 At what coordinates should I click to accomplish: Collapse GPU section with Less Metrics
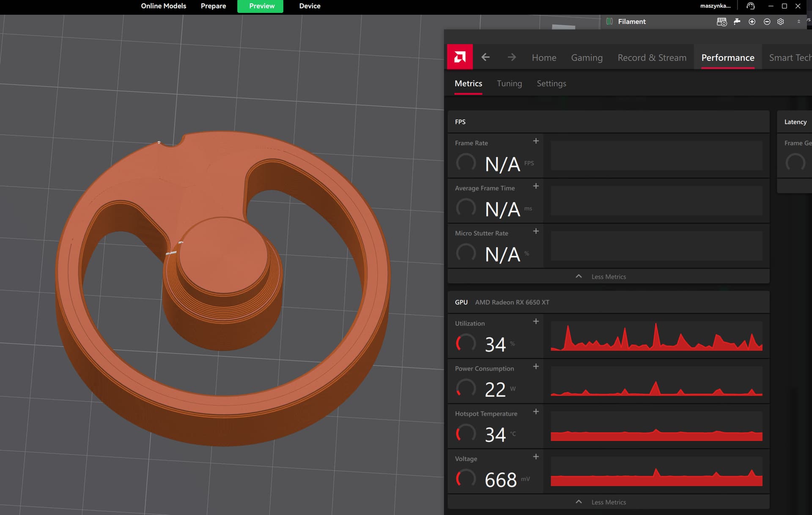(x=608, y=502)
